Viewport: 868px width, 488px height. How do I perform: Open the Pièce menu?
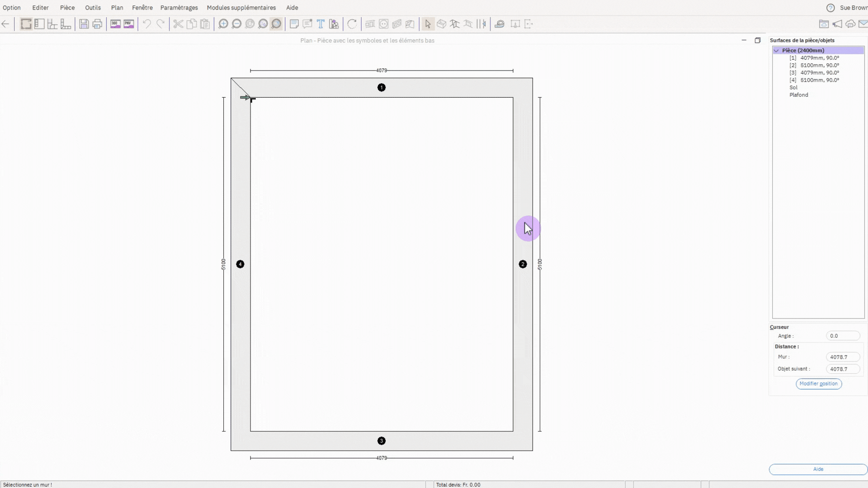[67, 8]
